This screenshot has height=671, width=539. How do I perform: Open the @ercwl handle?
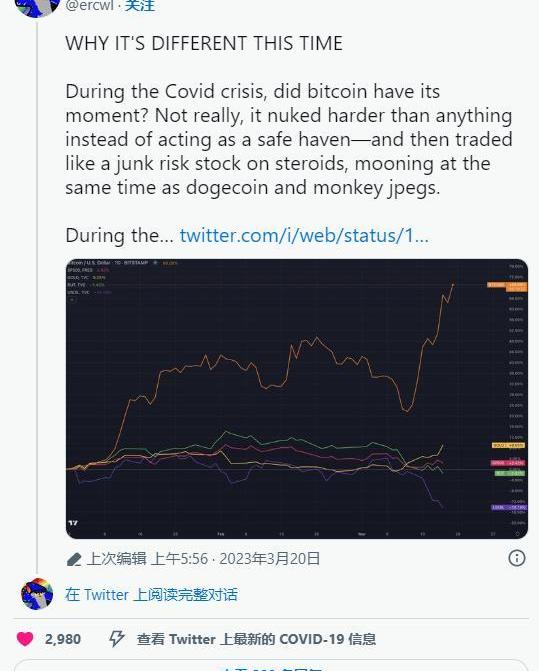click(x=89, y=6)
